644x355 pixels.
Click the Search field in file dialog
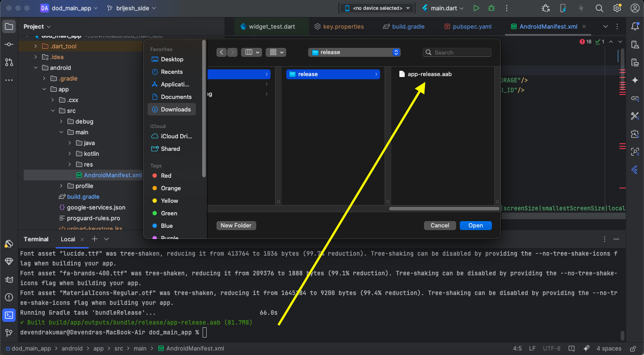[x=457, y=52]
